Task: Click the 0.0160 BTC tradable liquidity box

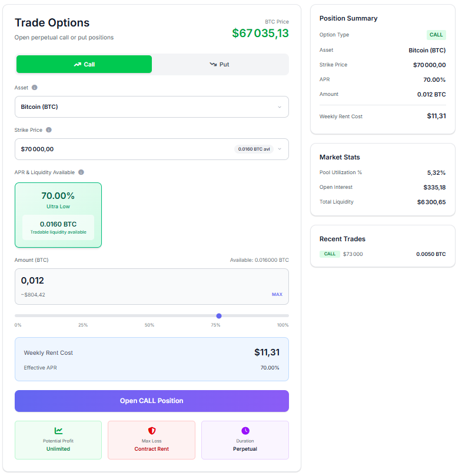Action: (58, 227)
